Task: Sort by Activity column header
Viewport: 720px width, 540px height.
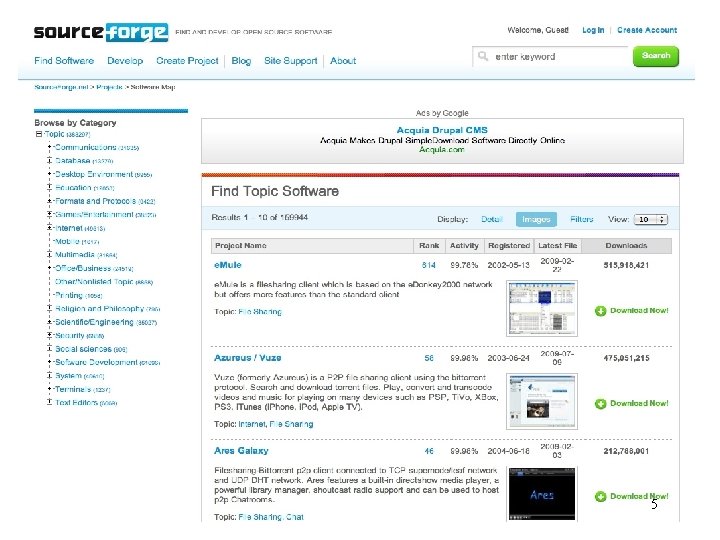Action: tap(464, 246)
